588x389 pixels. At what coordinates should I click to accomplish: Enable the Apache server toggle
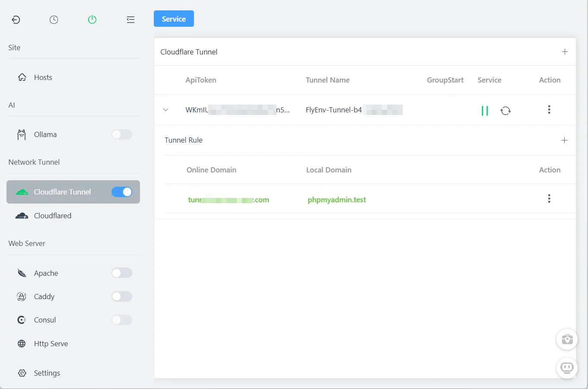click(x=122, y=273)
